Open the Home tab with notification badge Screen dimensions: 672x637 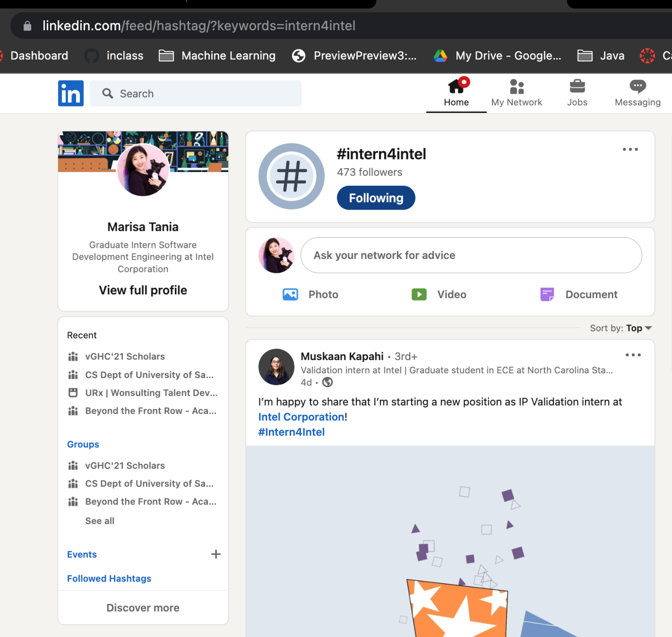(456, 92)
